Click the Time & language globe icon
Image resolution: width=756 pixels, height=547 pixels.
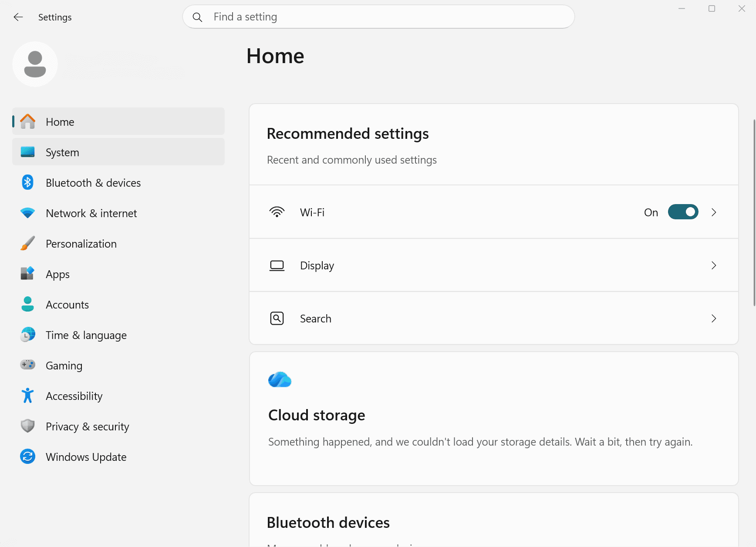[28, 335]
